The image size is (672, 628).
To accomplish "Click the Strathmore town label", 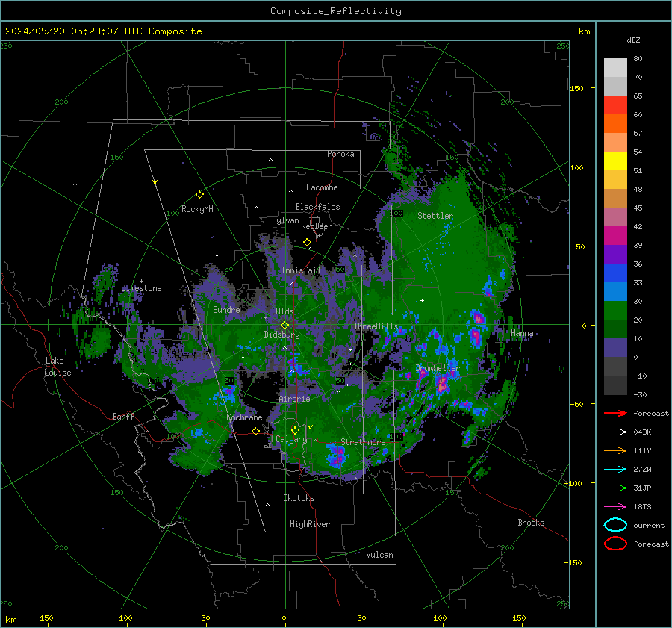I will click(363, 442).
